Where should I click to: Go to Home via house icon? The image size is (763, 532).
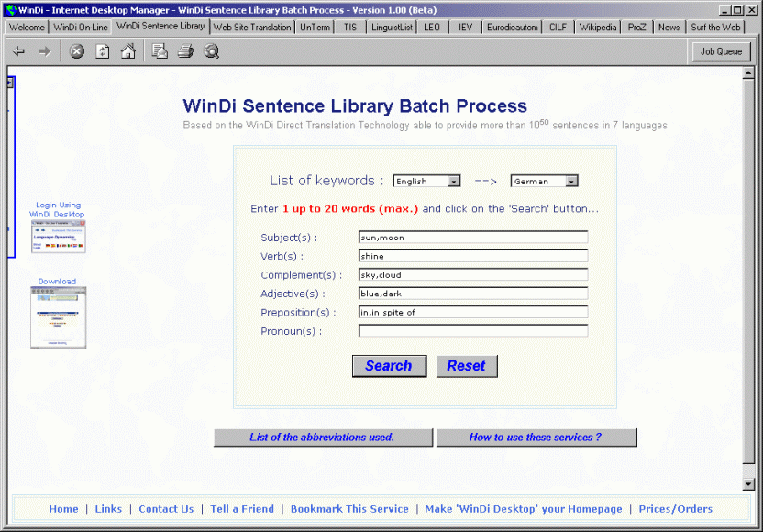click(x=128, y=51)
